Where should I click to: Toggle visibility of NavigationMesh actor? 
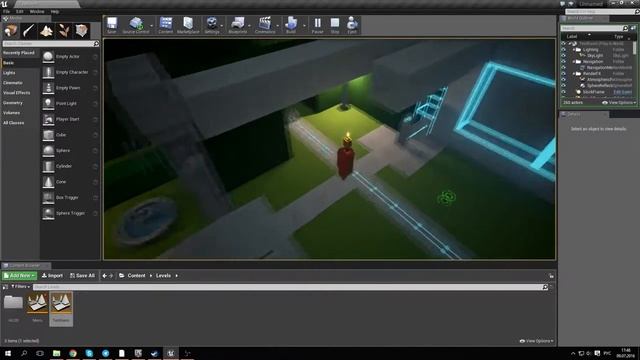(564, 68)
